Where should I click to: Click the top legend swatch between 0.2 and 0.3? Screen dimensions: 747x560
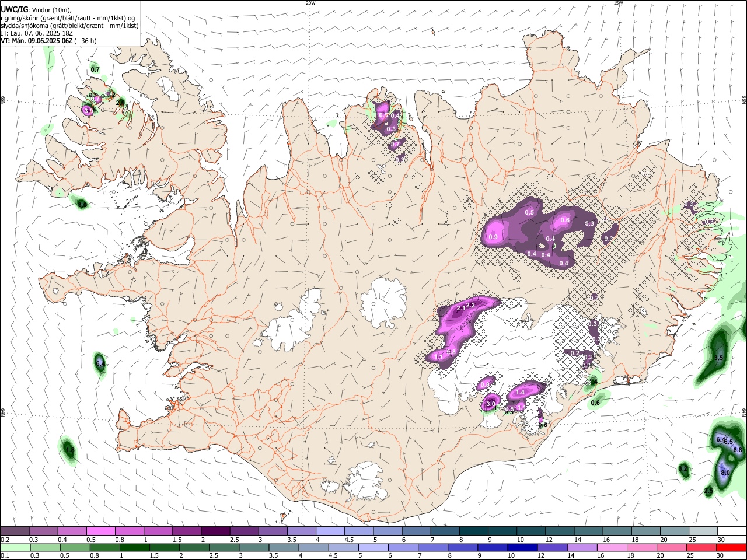tap(15, 531)
